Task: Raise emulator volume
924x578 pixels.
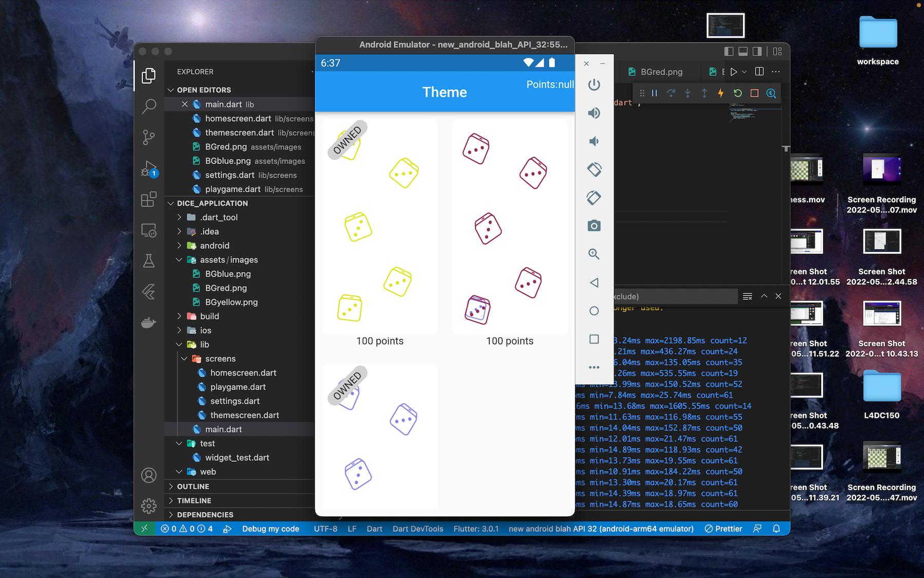Action: [594, 113]
